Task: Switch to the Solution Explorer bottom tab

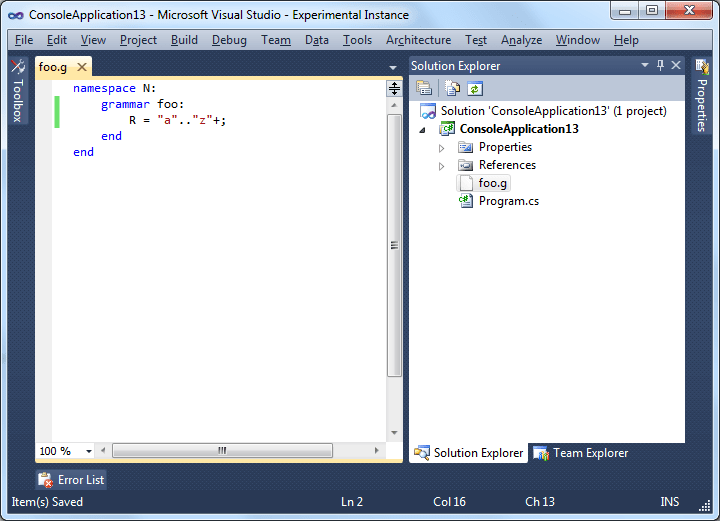Action: pos(468,453)
